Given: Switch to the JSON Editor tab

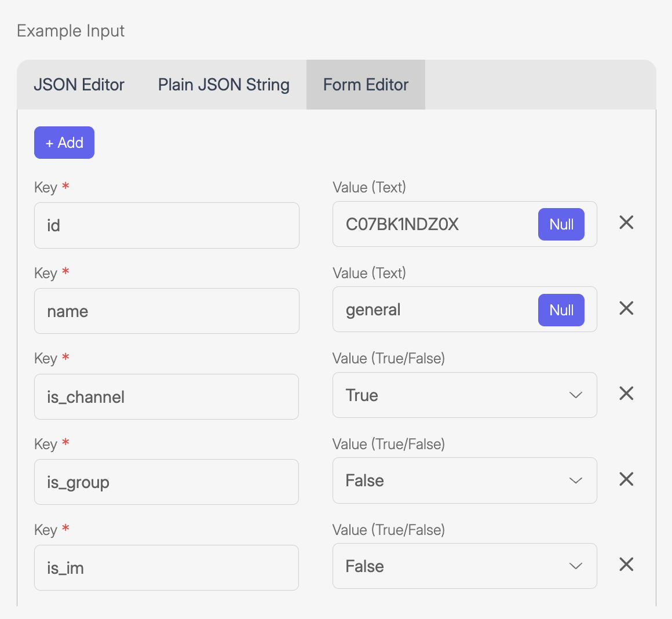Looking at the screenshot, I should tap(79, 85).
